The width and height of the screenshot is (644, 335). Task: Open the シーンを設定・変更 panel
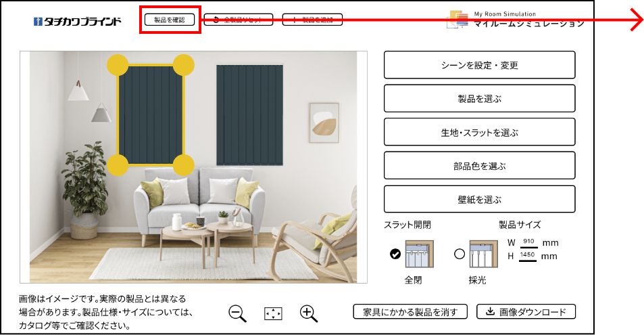(x=479, y=65)
